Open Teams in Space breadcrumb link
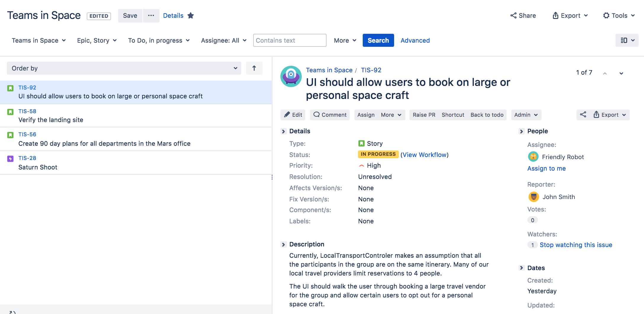 (329, 70)
